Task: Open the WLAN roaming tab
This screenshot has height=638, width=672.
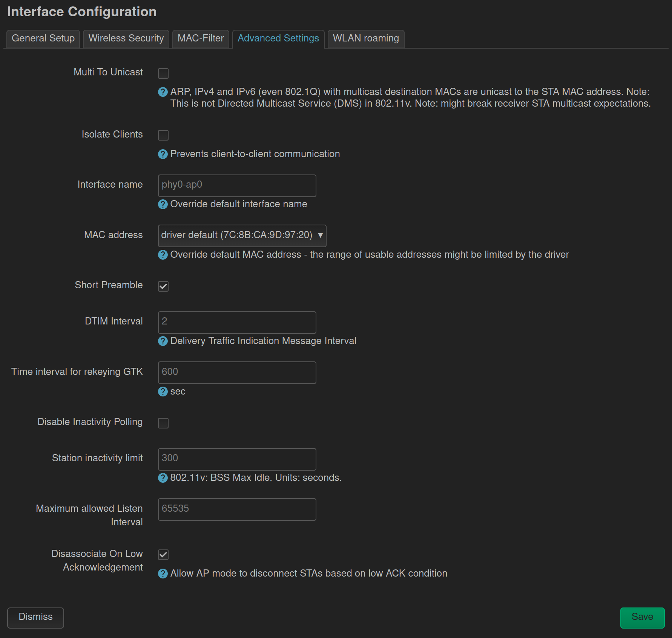Action: tap(365, 38)
